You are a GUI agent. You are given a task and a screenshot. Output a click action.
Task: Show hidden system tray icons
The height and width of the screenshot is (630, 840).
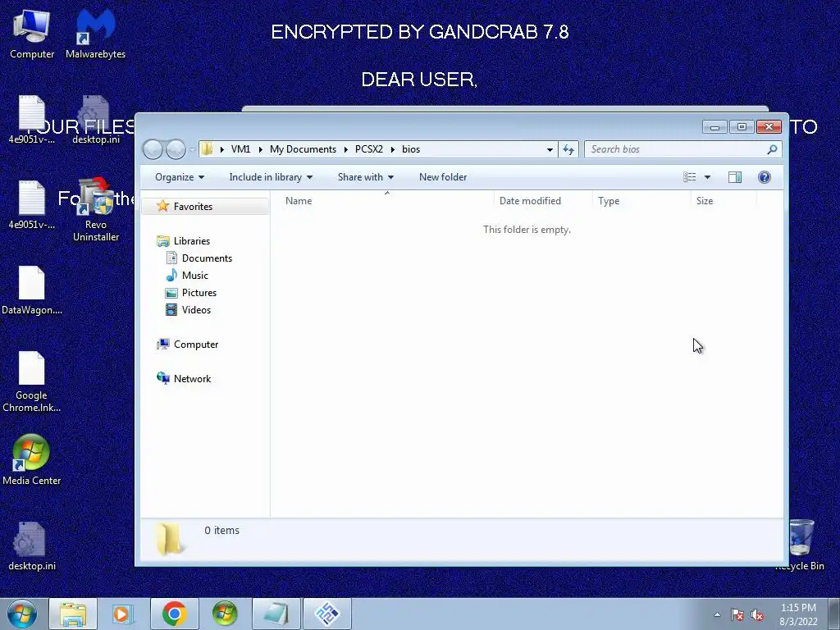(x=717, y=614)
